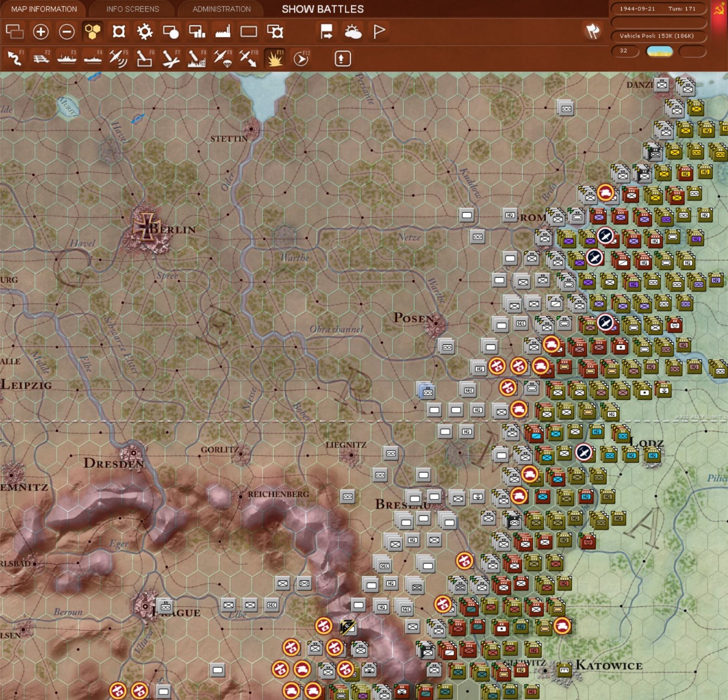
Task: Click the F12 circular arrow icon
Action: tap(301, 58)
